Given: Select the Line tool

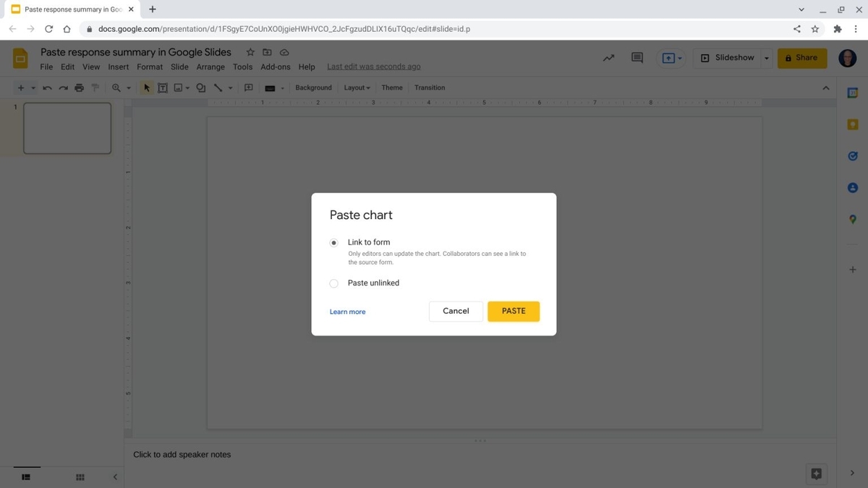Looking at the screenshot, I should click(x=218, y=87).
